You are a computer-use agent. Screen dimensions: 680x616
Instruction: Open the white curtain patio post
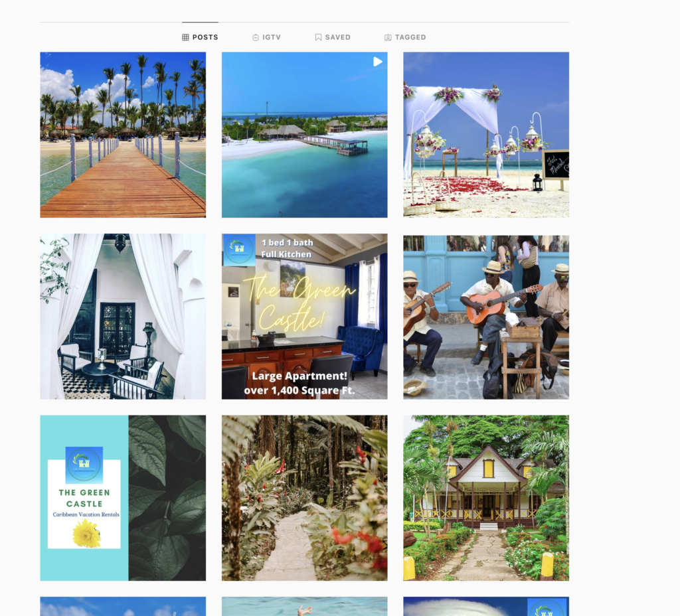(123, 316)
